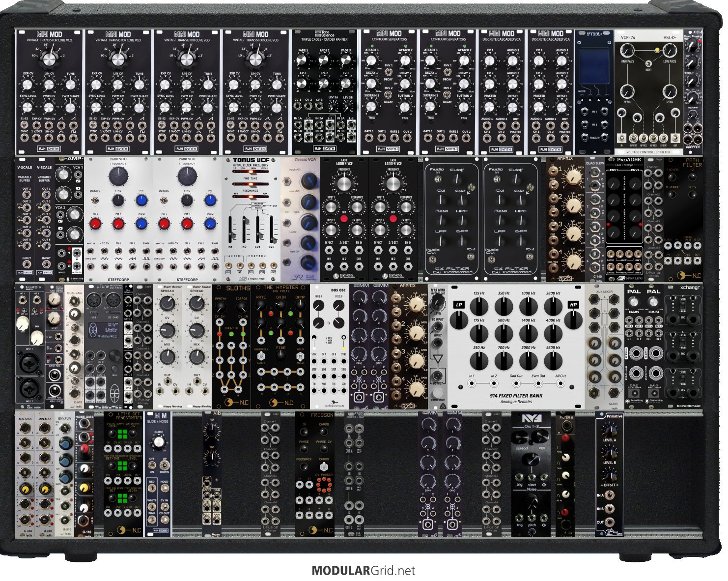Select the Let's Get Fenestrated module

click(123, 474)
